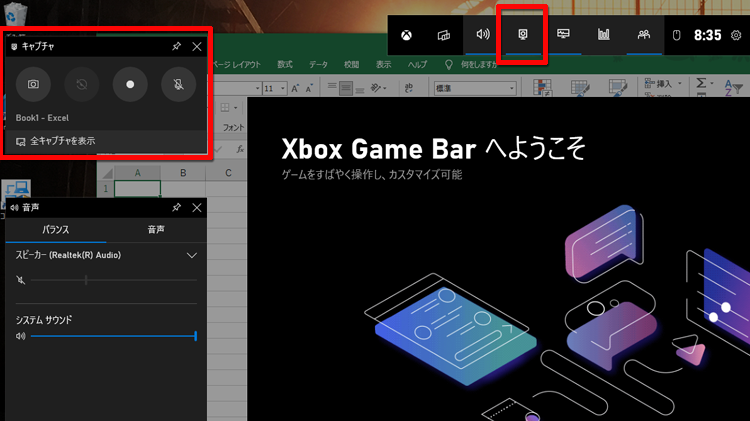Mute システム サウンド speaker icon
Screen dimensions: 750x421
point(21,336)
